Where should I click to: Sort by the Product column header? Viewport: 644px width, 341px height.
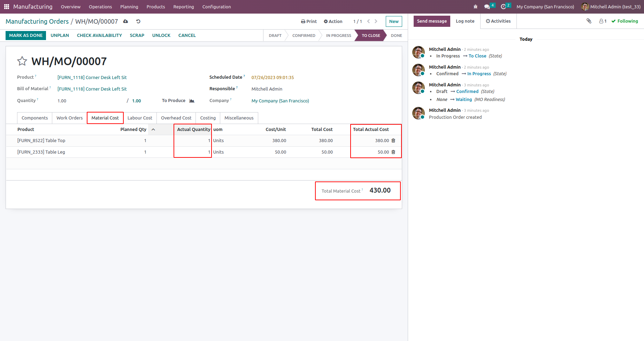point(26,130)
